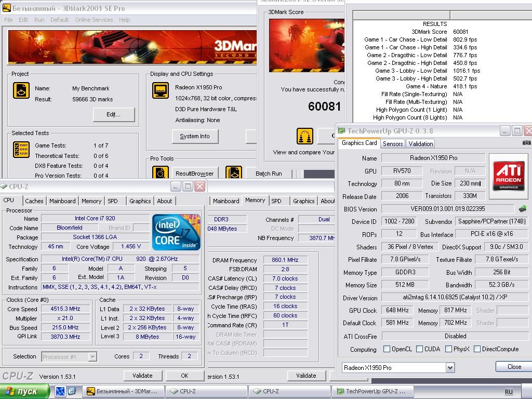Switch to Graphics tab in rear CPU-Z

tap(303, 201)
